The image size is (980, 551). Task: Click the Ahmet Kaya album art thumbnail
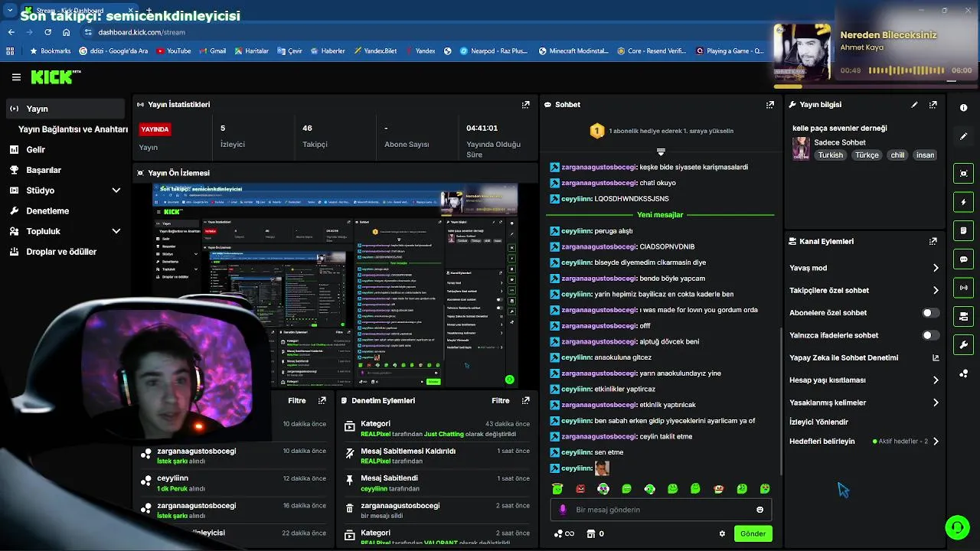coord(802,52)
